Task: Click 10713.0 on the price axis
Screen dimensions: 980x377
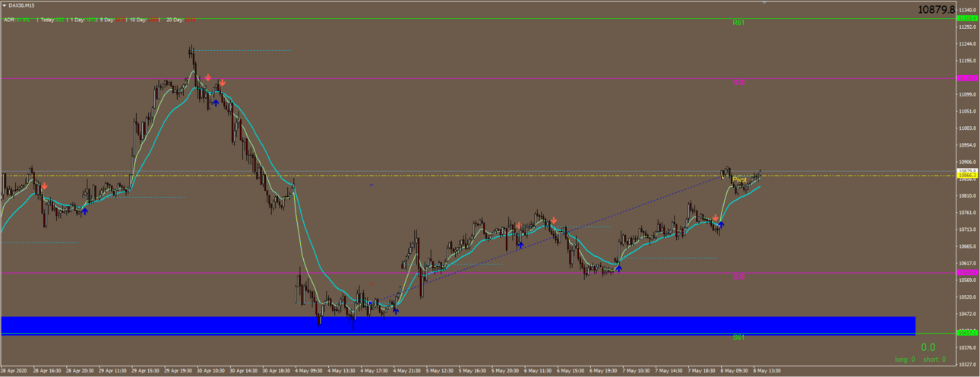Action: (x=968, y=230)
